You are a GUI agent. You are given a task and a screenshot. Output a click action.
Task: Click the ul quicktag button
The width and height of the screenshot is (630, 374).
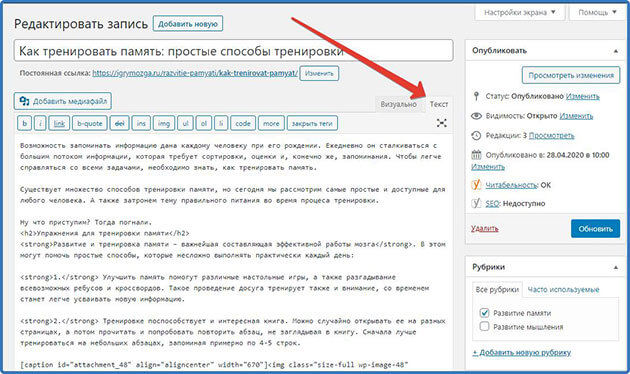185,123
